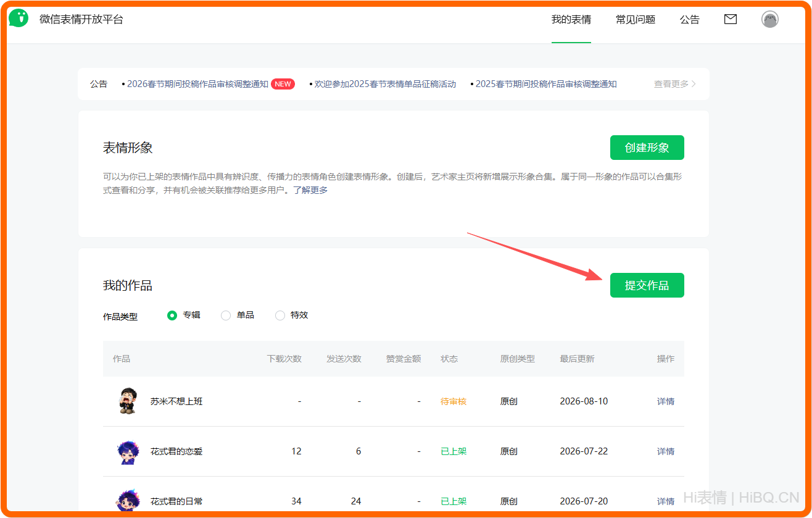Screen dimensions: 812x518
Task: Open 2025春节期间投稿作品审核调整通知 announcement
Action: tap(546, 84)
